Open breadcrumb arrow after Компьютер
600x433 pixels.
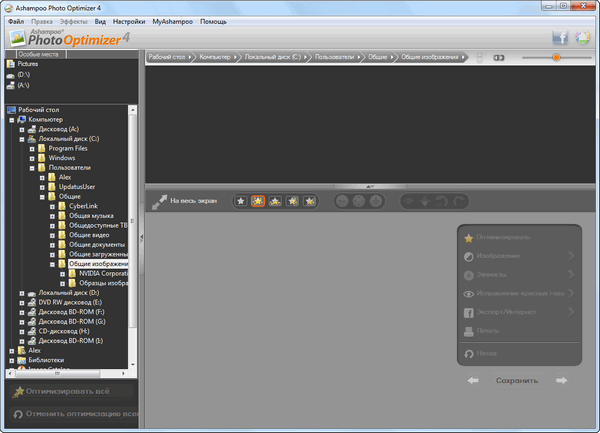click(x=236, y=57)
